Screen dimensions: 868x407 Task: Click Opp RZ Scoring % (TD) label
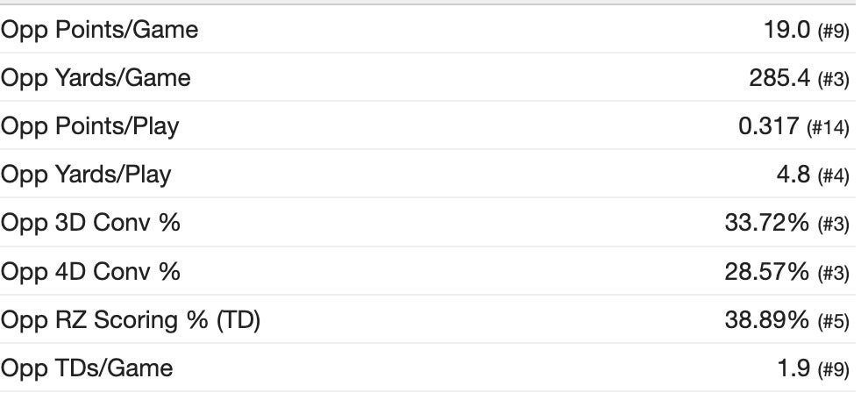point(131,320)
